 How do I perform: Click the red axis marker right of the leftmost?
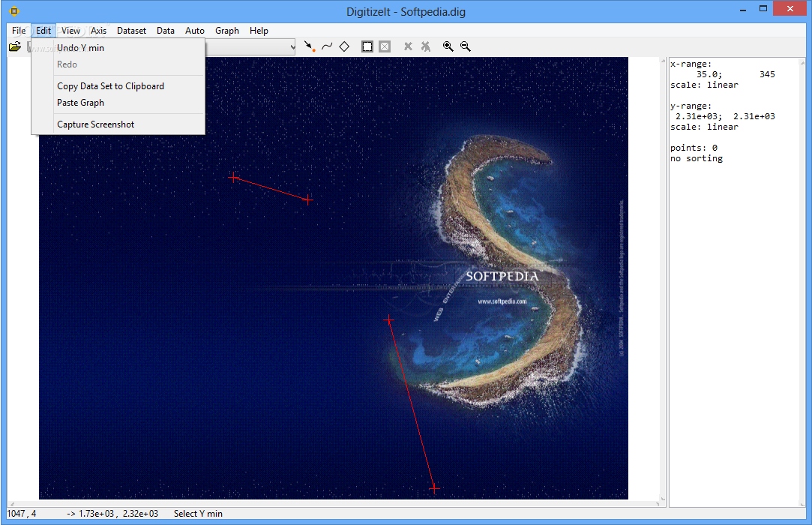[308, 199]
